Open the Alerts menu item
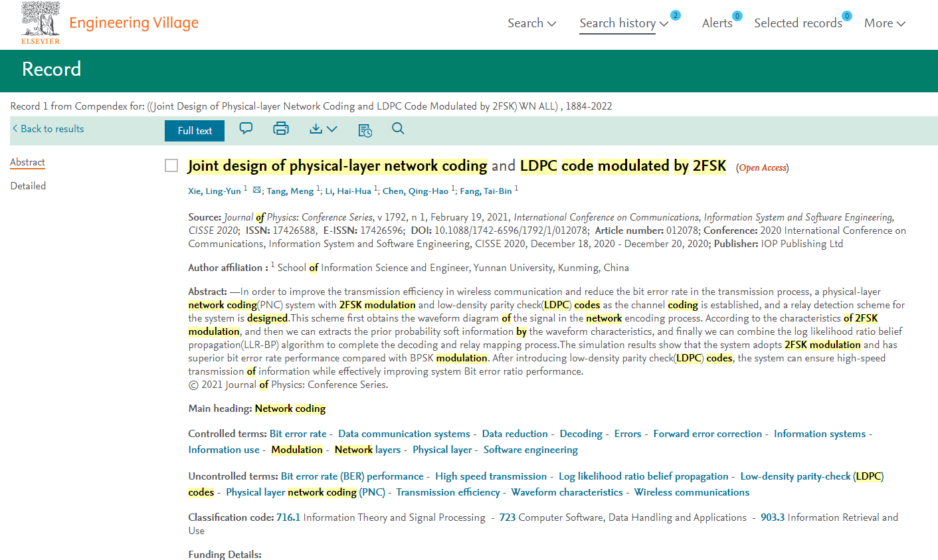This screenshot has width=938, height=560. click(717, 23)
